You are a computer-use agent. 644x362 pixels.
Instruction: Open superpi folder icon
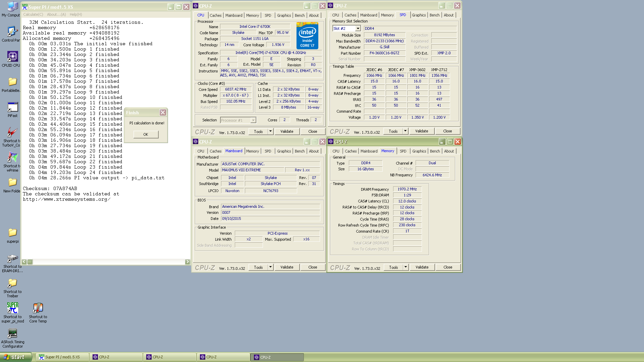(x=12, y=235)
